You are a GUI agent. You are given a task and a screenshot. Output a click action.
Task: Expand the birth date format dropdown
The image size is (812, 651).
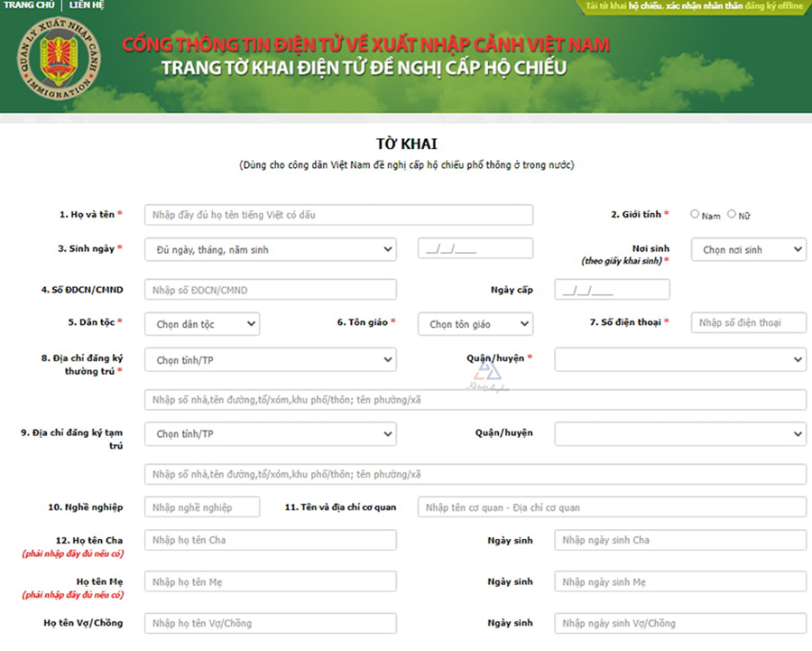pyautogui.click(x=270, y=249)
